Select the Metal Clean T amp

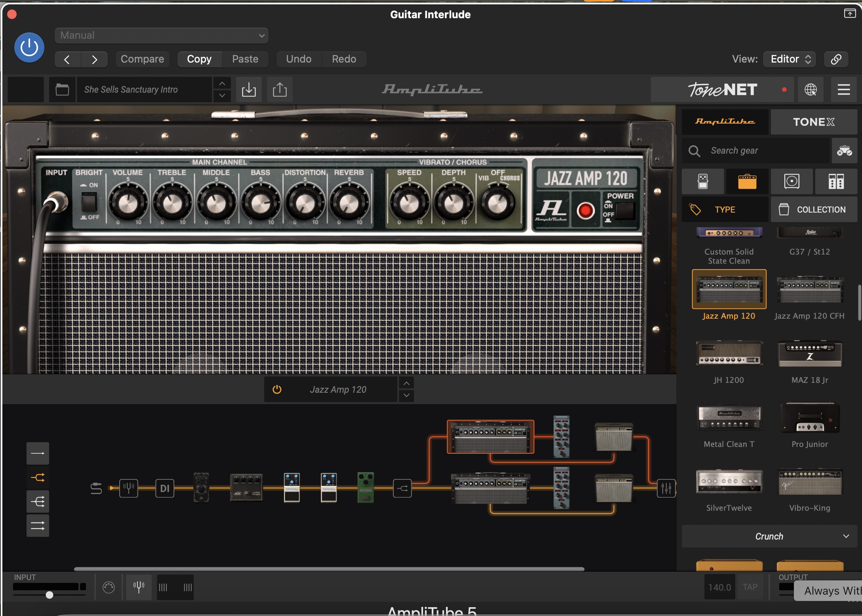click(729, 418)
